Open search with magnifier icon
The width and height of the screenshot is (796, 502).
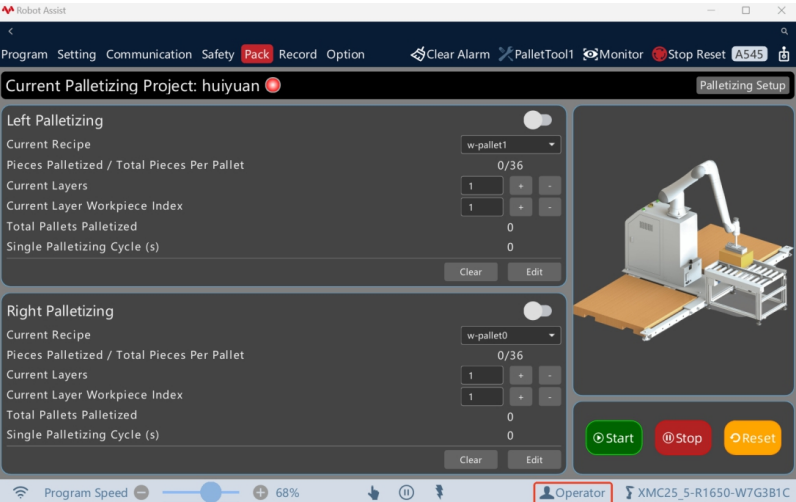click(x=784, y=31)
